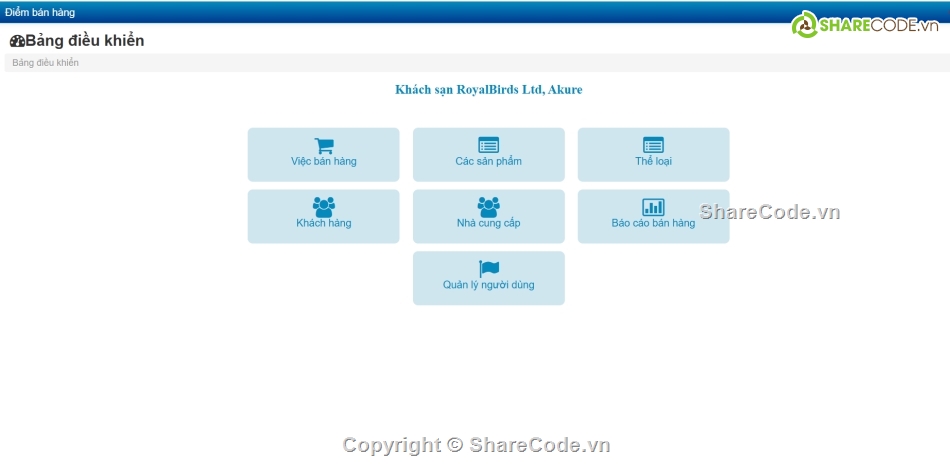View the Báo cáo bán hàng label link

(653, 224)
